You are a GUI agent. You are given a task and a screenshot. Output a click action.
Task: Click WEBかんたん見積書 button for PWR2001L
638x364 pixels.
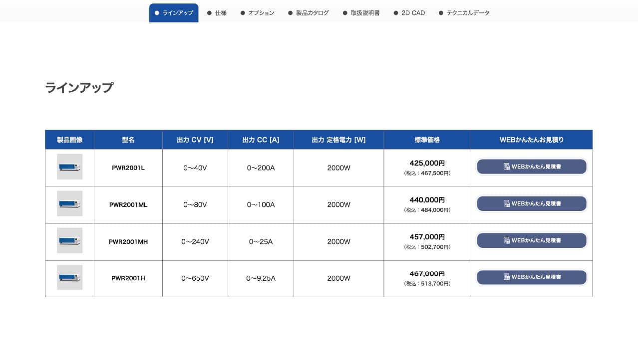click(532, 167)
